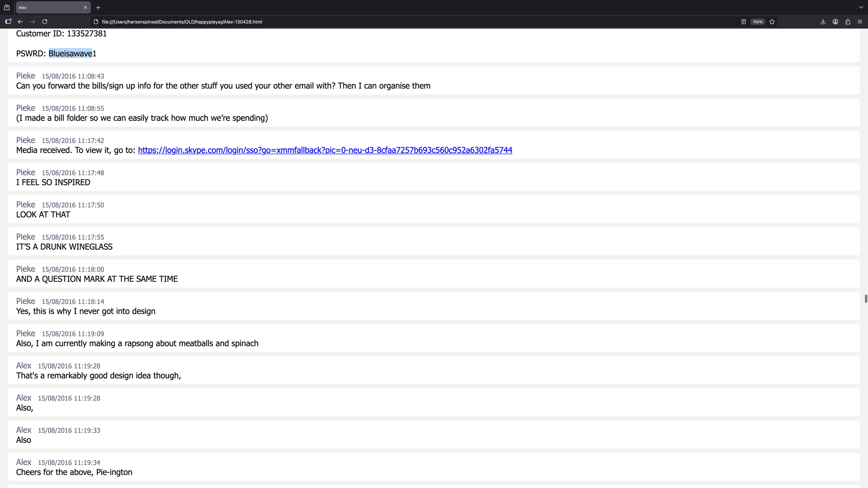
Task: Toggle reader view icon in address bar
Action: [x=743, y=22]
